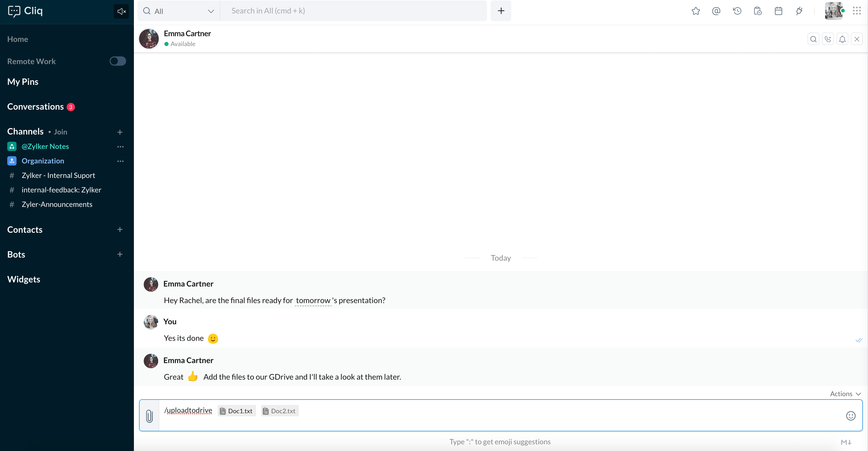Click the starred messages star icon

coord(696,11)
